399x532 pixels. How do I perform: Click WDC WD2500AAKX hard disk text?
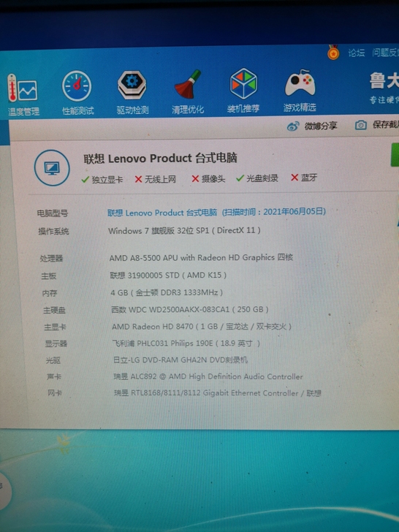pyautogui.click(x=190, y=309)
